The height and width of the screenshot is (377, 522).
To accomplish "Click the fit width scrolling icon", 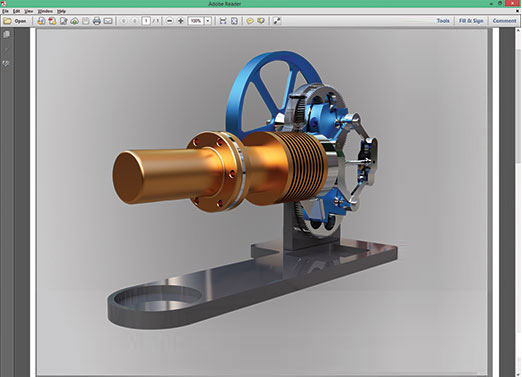I will pos(223,21).
